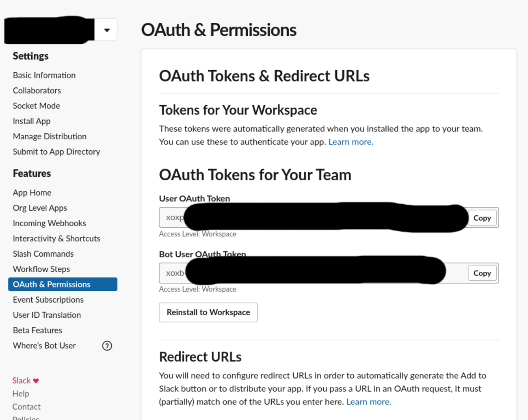Open the app selector dropdown arrow

click(x=107, y=30)
